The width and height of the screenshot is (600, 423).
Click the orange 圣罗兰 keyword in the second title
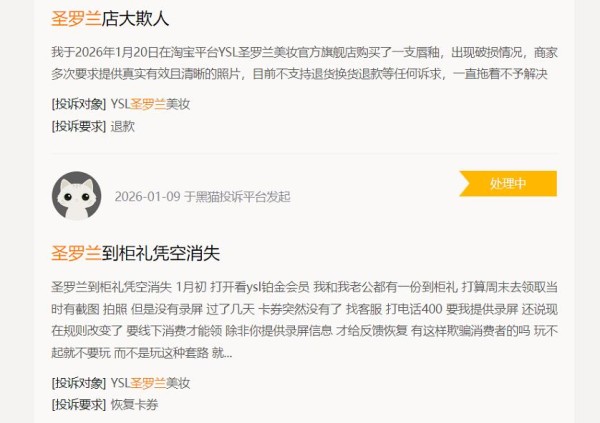pyautogui.click(x=76, y=253)
